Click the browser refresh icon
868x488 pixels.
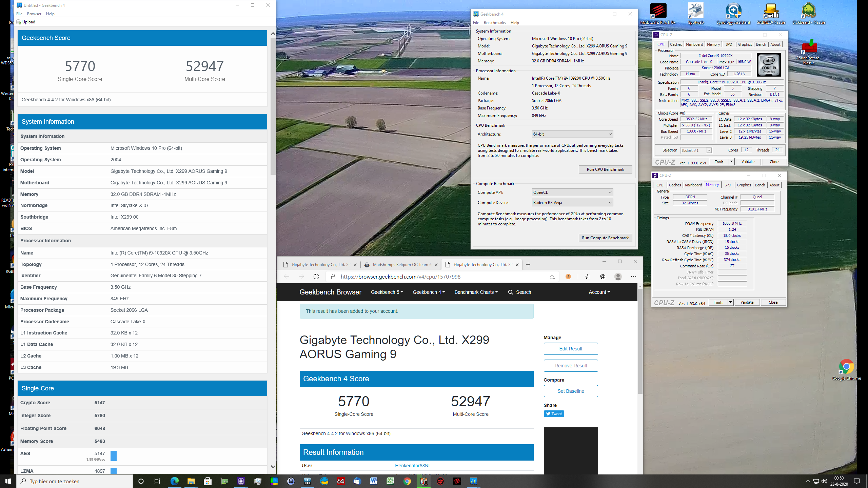pyautogui.click(x=316, y=277)
